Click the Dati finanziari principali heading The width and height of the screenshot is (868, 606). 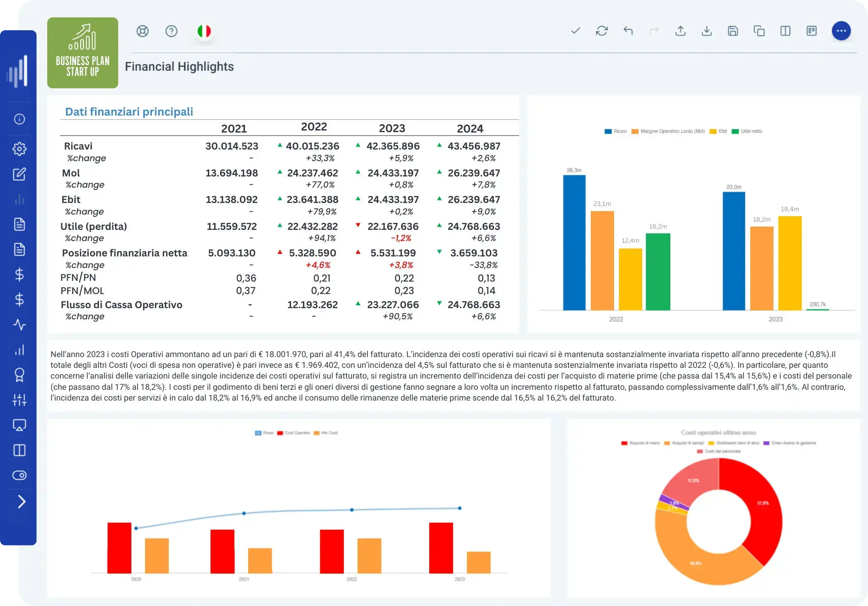[129, 111]
